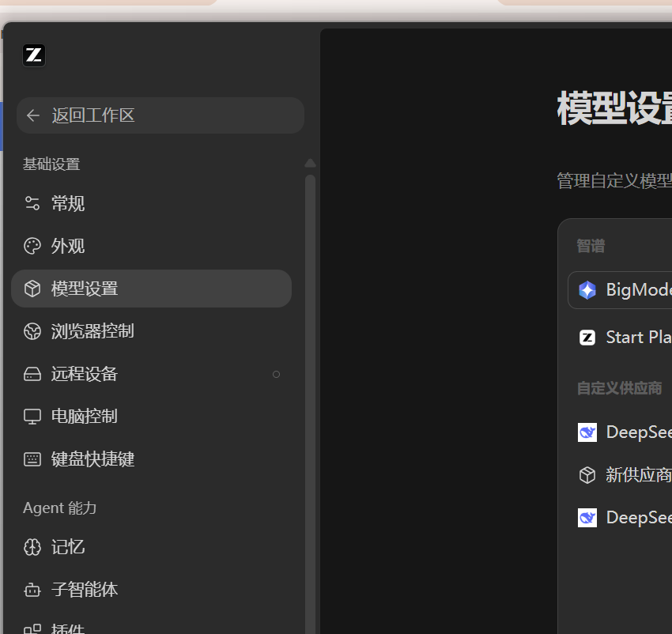Click the Z app logo icon
The image size is (672, 634).
34,55
